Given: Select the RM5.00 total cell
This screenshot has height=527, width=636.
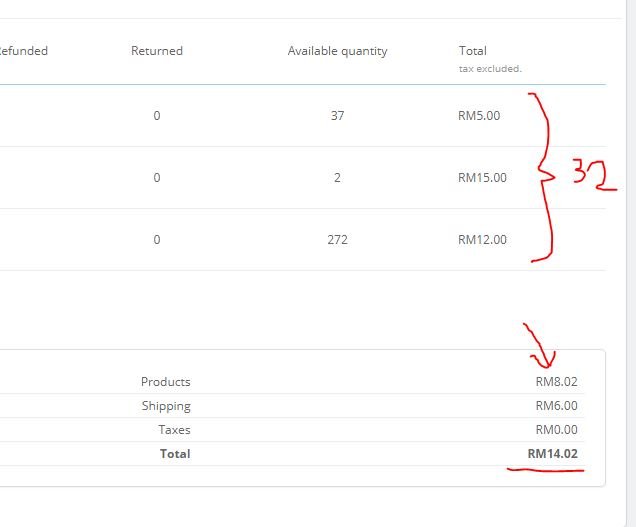Looking at the screenshot, I should pyautogui.click(x=479, y=116).
